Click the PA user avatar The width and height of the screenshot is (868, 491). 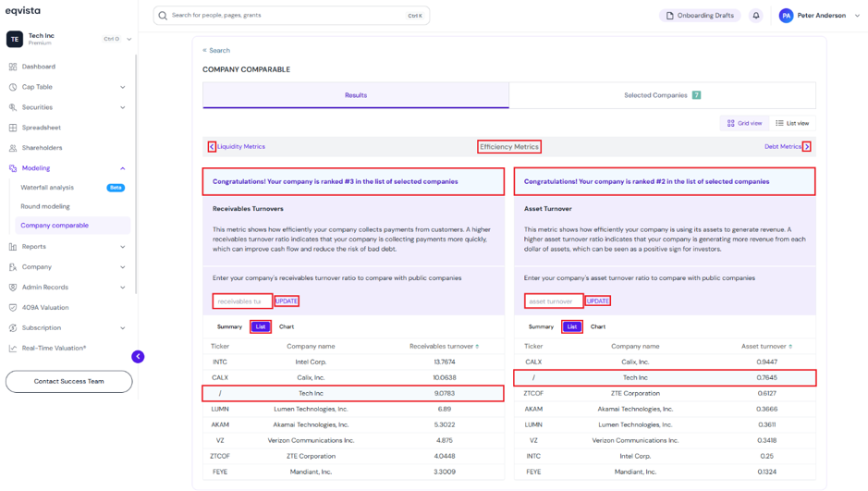[786, 16]
